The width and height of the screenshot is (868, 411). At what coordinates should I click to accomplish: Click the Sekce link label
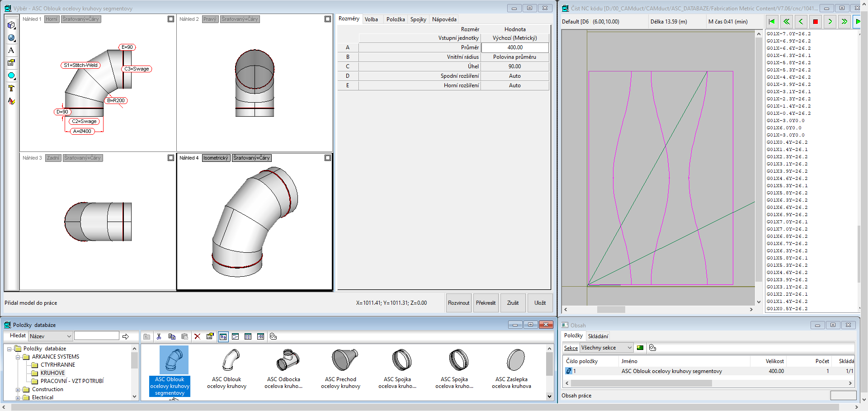click(571, 348)
